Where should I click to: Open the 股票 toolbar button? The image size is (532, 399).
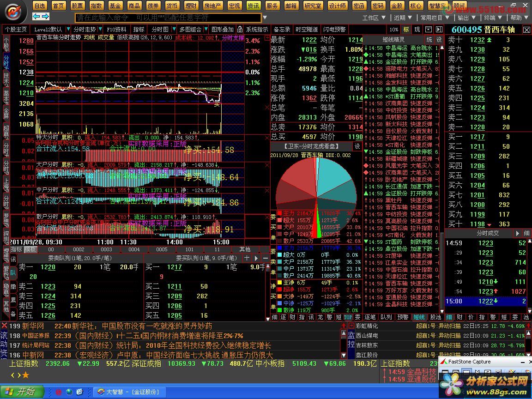point(78,6)
